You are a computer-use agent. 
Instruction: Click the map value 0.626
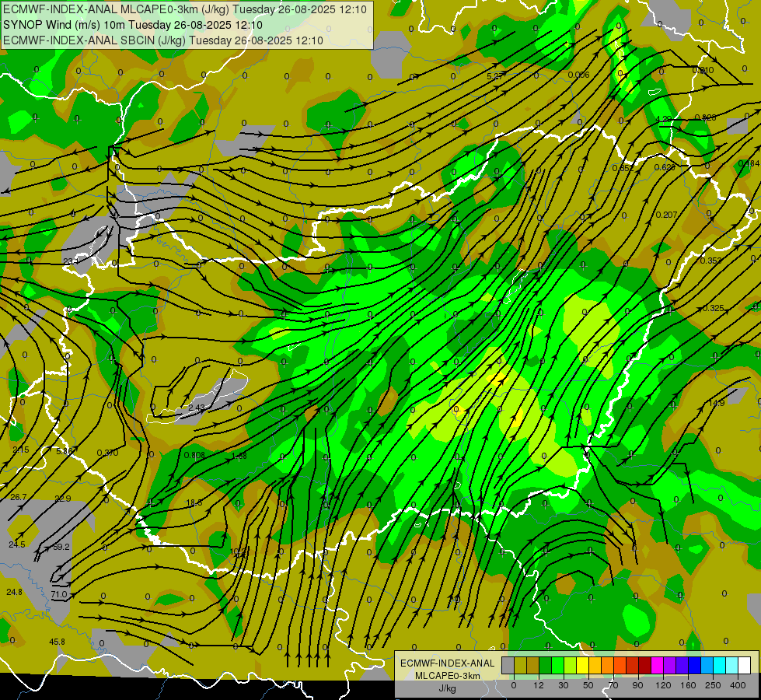click(665, 167)
